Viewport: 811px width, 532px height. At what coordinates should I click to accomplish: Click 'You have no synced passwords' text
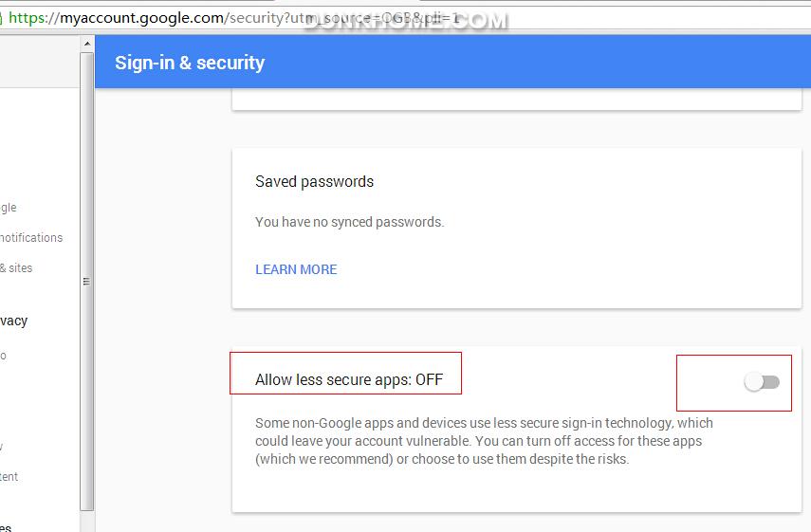point(350,222)
